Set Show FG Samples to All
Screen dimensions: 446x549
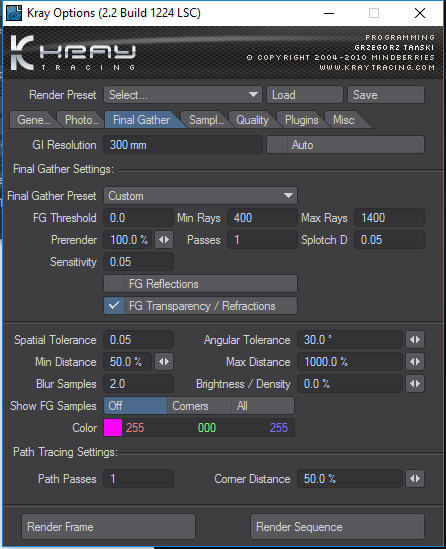point(263,406)
